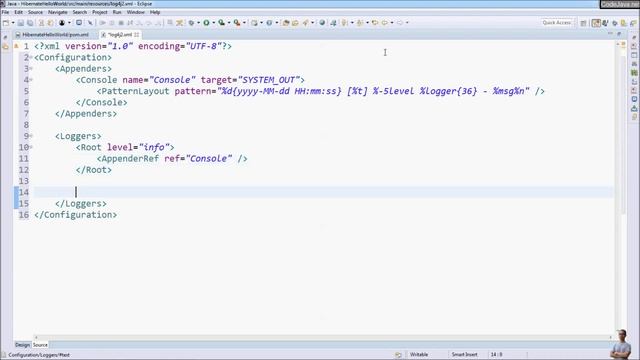This screenshot has height=360, width=640.
Task: Click the Save toolbar icon
Action: click(21, 23)
